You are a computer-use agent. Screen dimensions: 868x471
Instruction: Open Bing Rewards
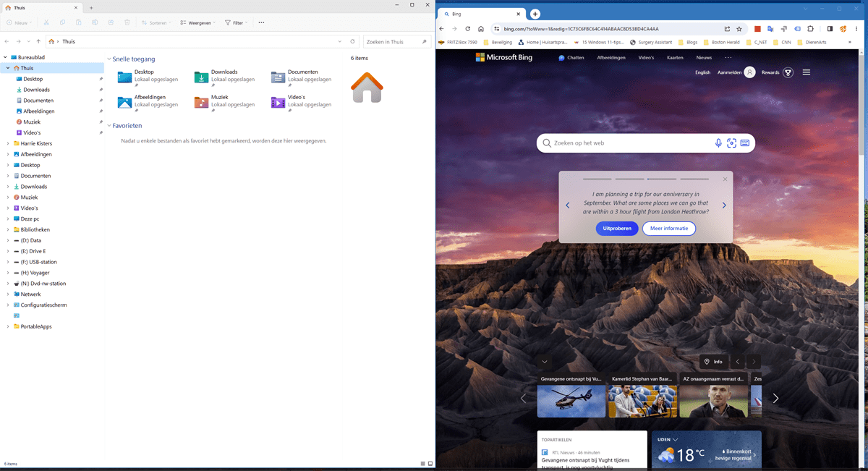point(778,72)
